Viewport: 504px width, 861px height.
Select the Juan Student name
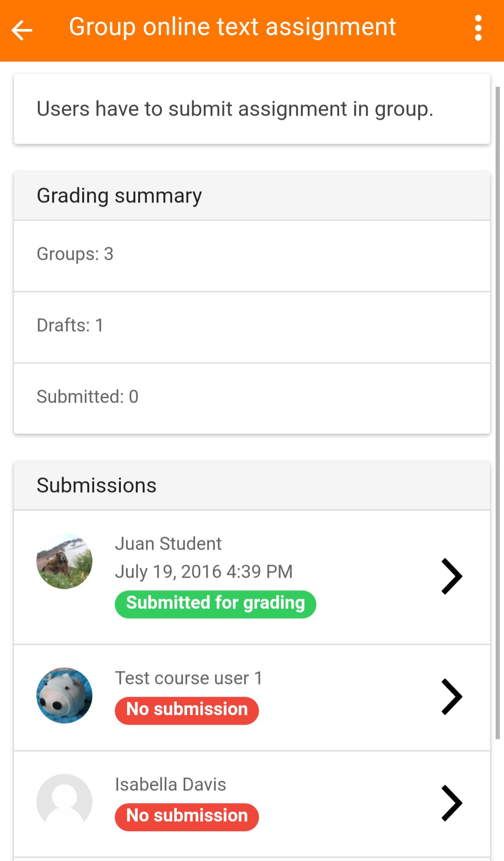168,544
